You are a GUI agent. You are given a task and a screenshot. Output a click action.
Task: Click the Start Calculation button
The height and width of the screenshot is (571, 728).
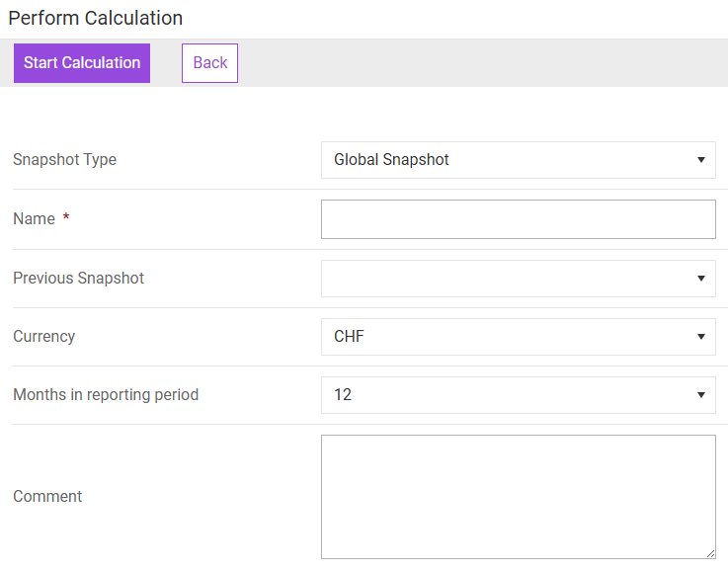point(82,63)
